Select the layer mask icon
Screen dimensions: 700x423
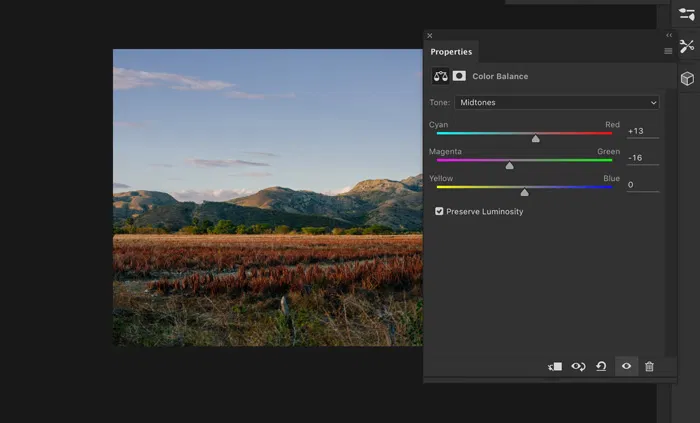pyautogui.click(x=459, y=76)
